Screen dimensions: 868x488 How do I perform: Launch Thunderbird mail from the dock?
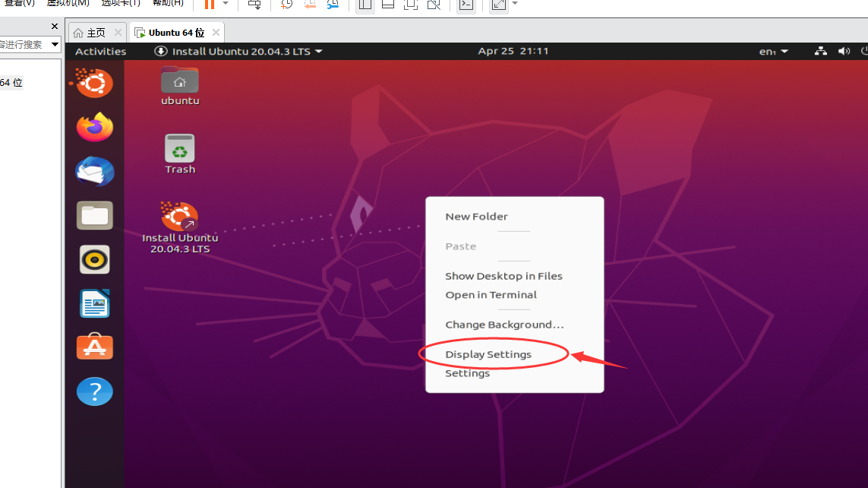(x=94, y=171)
